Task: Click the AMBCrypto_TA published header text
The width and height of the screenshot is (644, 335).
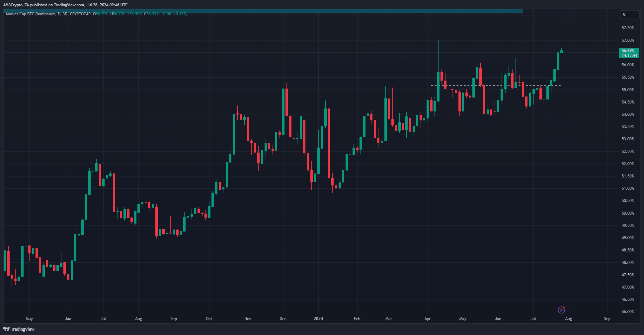Action: click(x=65, y=5)
